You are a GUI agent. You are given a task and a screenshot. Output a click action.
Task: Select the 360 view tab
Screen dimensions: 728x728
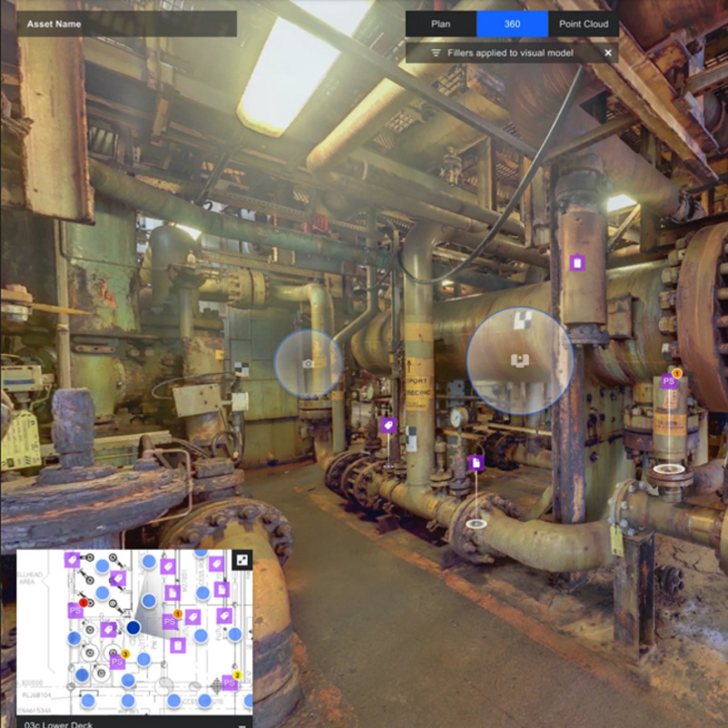(512, 24)
